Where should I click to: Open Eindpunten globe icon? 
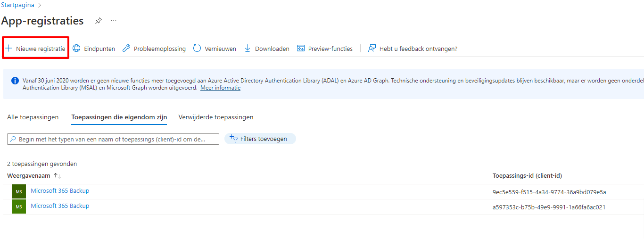pos(76,49)
